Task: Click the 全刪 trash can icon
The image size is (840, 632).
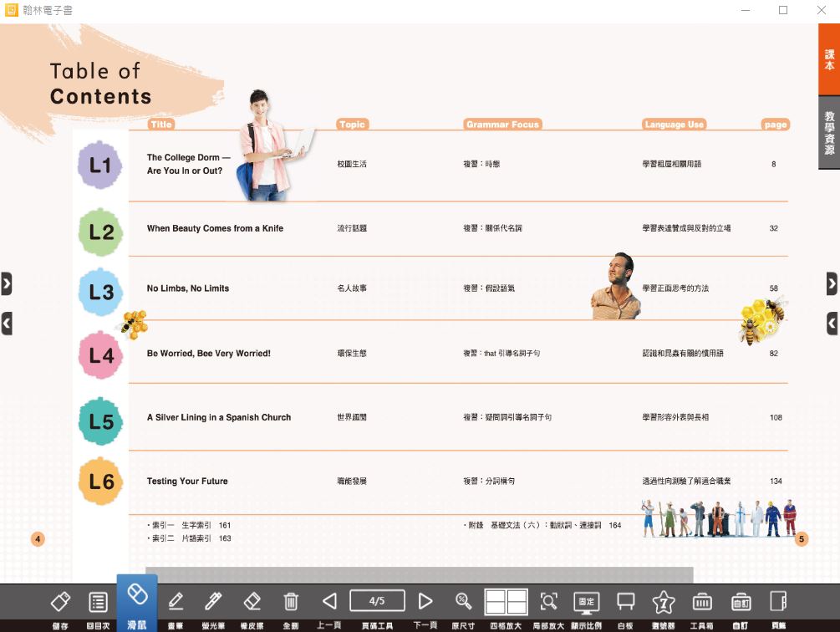Action: [291, 601]
